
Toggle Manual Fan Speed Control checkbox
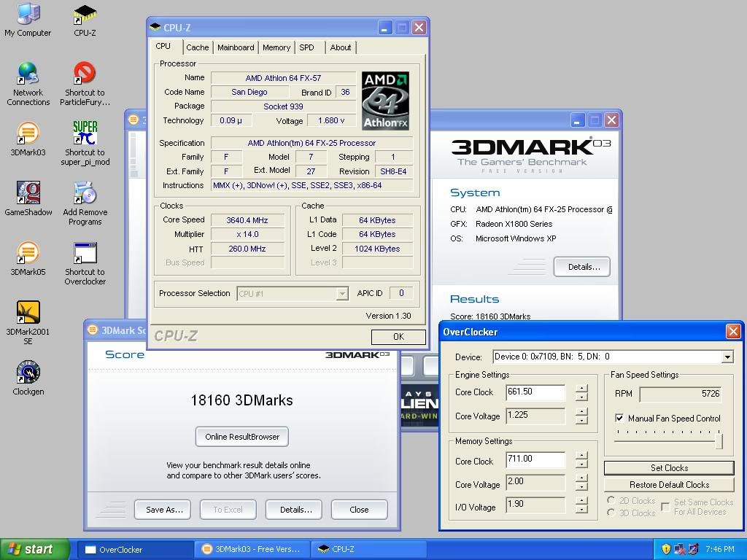click(x=619, y=418)
